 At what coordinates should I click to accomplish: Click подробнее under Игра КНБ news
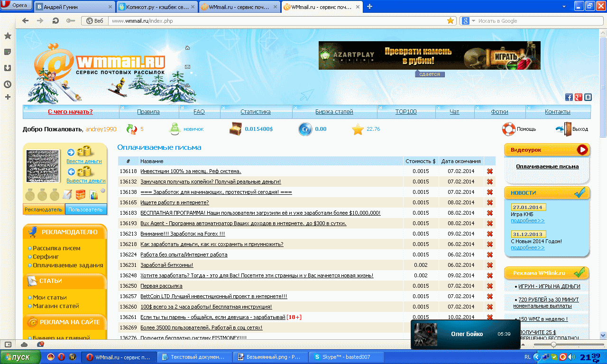point(527,220)
